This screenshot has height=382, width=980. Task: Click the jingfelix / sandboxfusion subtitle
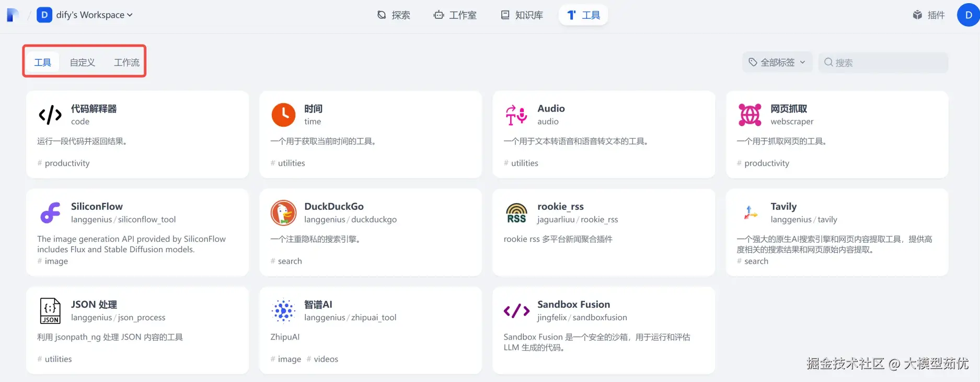click(x=582, y=318)
